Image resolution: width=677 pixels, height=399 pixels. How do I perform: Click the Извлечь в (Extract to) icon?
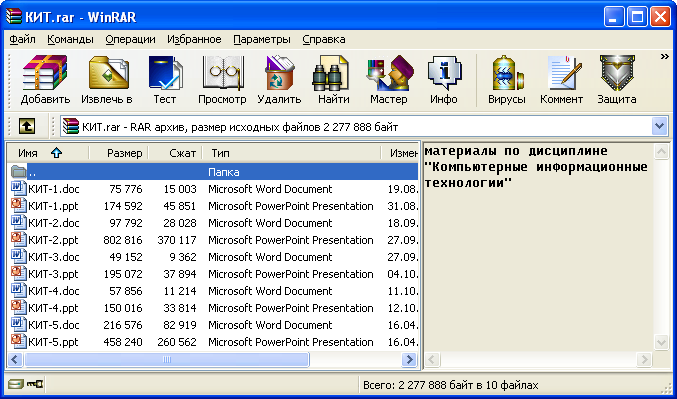click(108, 73)
